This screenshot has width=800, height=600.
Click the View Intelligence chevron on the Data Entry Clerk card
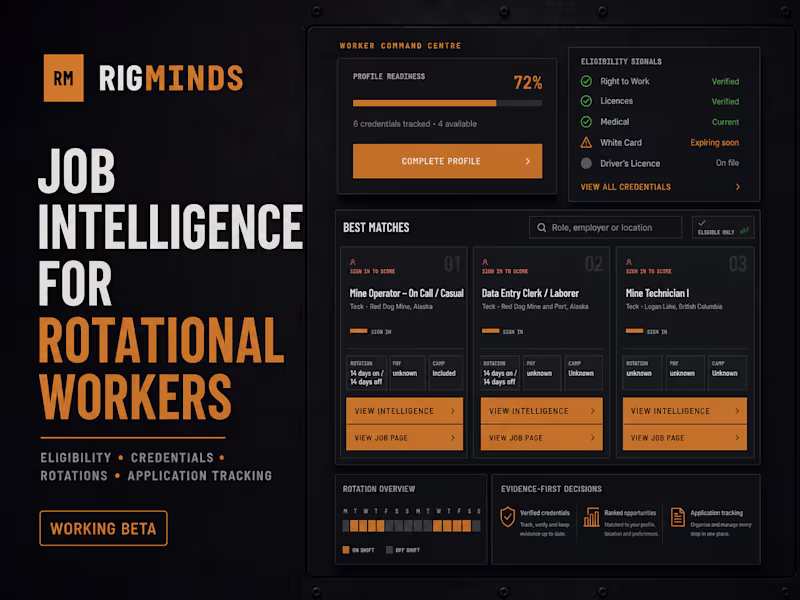[x=592, y=411]
